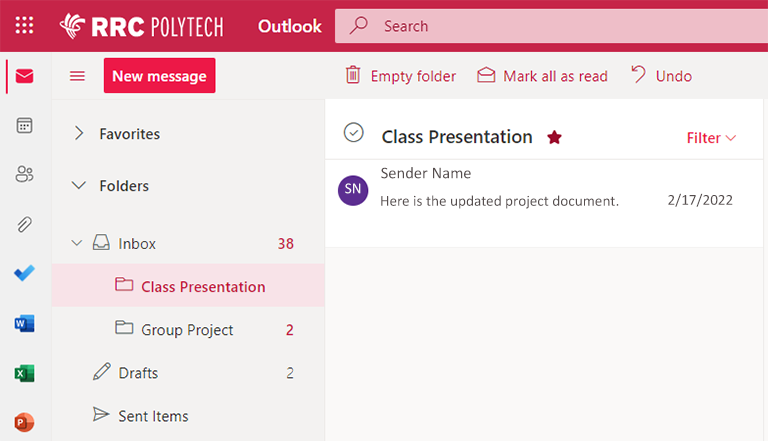Select the Group Project folder

coord(187,330)
